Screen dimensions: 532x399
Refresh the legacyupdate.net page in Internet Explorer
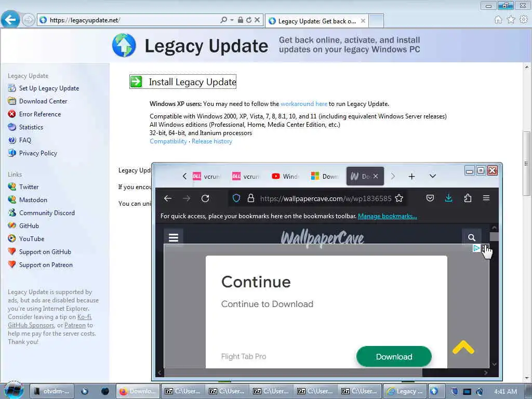pyautogui.click(x=249, y=20)
